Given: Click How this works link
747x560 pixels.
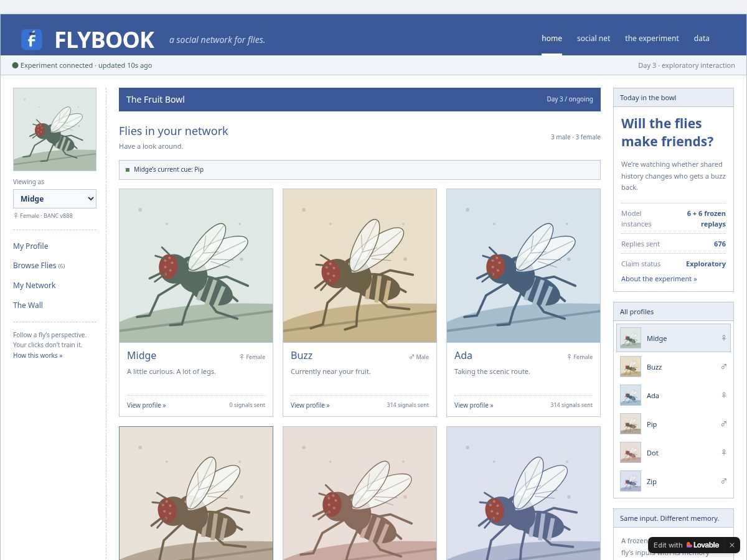Looking at the screenshot, I should [38, 355].
